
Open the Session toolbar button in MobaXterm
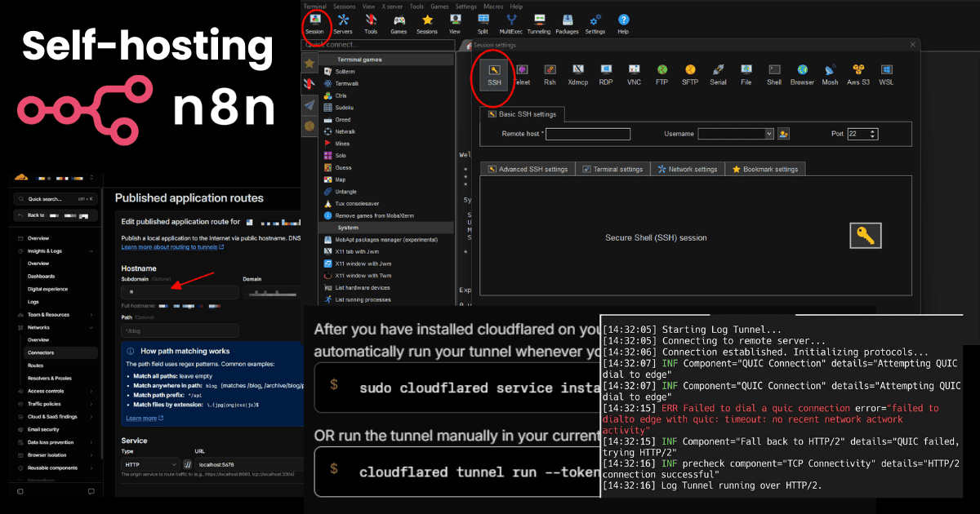314,24
